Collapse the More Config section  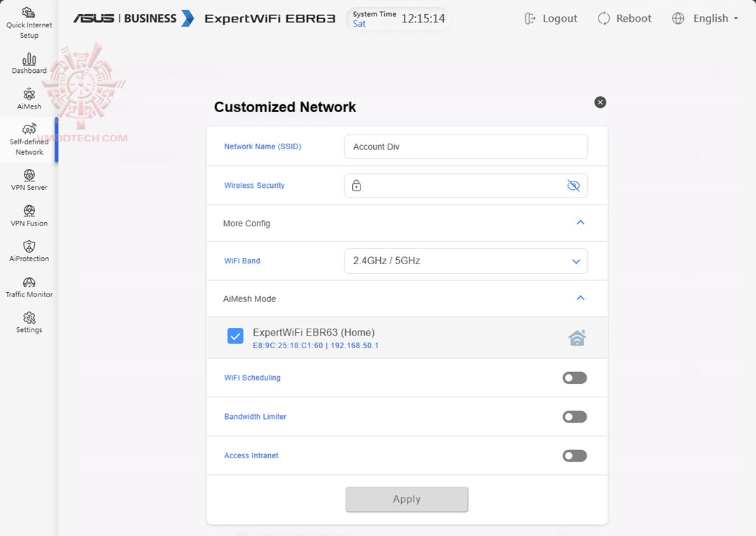[x=580, y=222]
